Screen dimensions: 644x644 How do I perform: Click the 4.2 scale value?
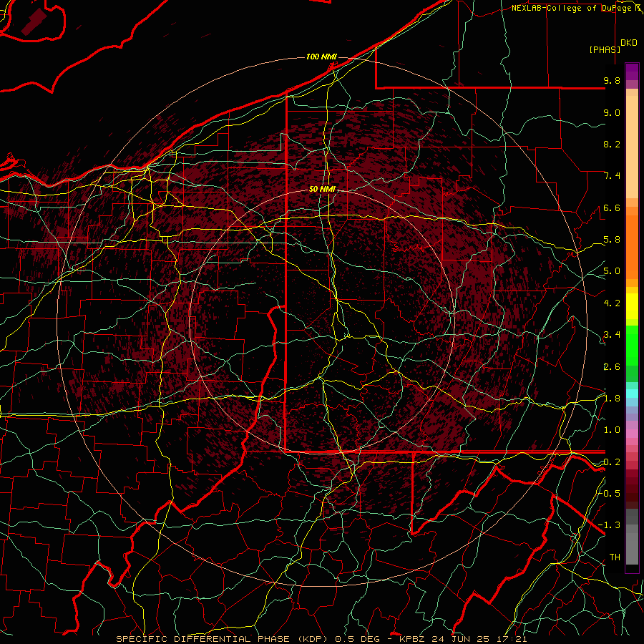(612, 303)
